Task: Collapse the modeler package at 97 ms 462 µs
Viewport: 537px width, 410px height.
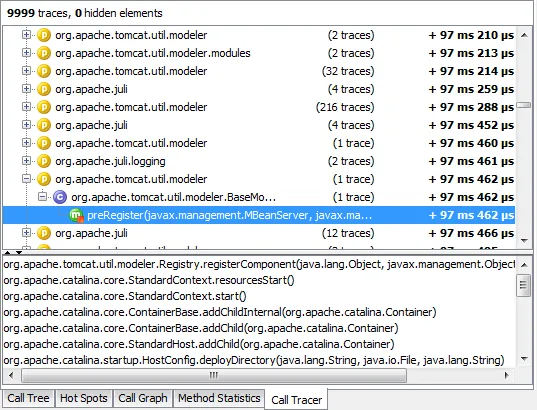Action: coord(26,179)
